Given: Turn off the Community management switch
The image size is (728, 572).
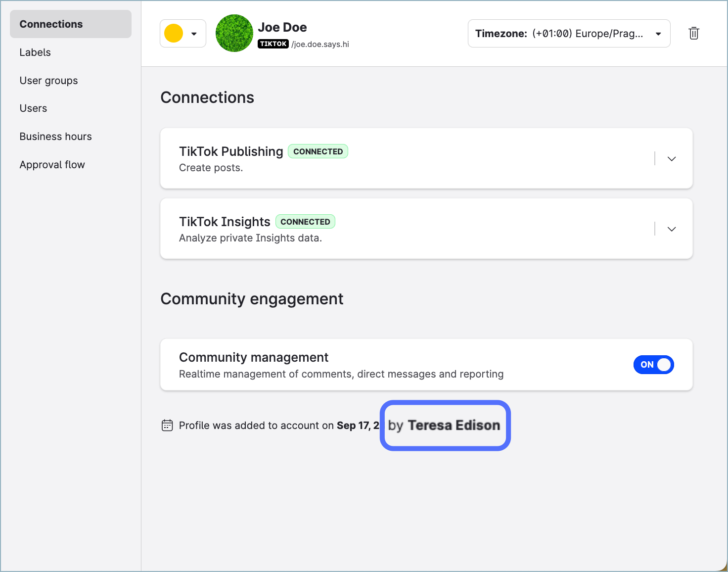Looking at the screenshot, I should coord(653,365).
